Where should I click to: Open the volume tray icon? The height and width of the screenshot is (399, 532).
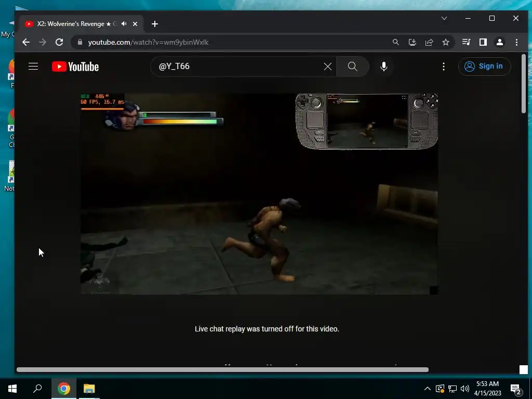pyautogui.click(x=465, y=389)
